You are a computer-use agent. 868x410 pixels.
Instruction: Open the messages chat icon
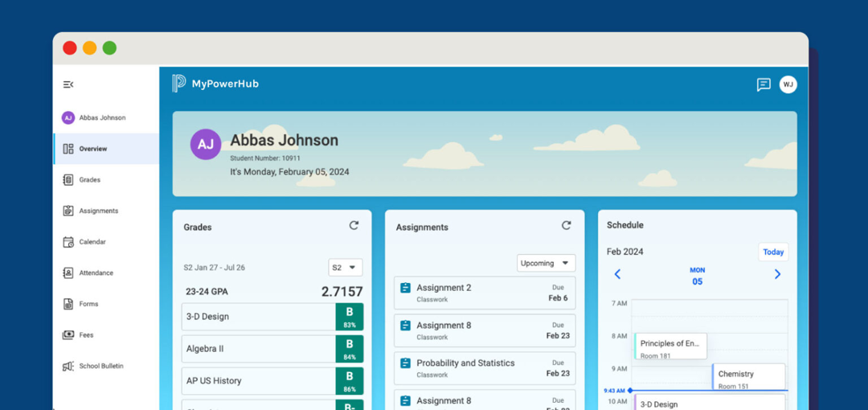pos(764,84)
